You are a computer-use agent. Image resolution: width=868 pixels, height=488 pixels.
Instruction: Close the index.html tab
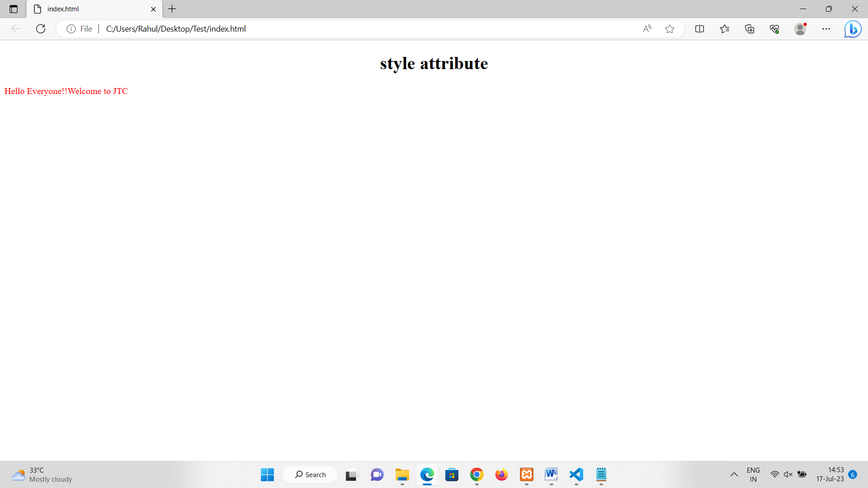153,9
